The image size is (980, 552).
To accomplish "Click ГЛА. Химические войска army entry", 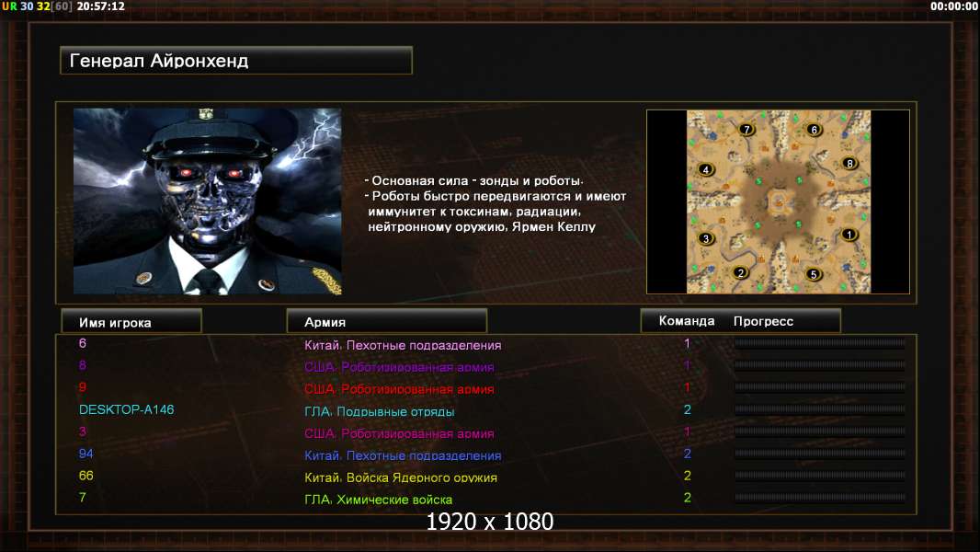I will click(378, 500).
